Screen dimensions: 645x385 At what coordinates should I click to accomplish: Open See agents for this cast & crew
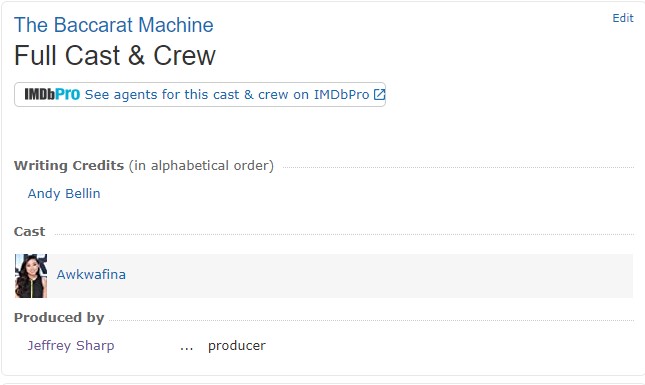tap(227, 95)
